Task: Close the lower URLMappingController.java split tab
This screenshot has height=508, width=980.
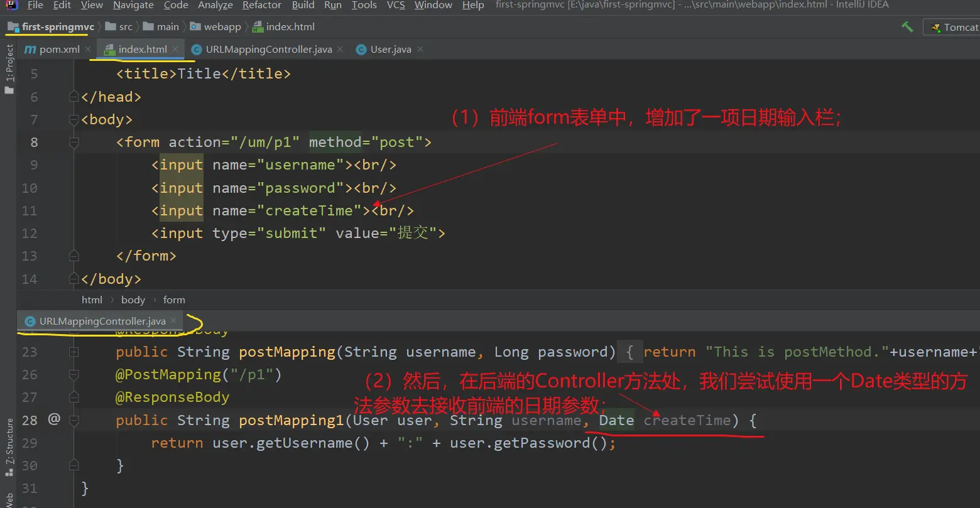Action: click(175, 322)
